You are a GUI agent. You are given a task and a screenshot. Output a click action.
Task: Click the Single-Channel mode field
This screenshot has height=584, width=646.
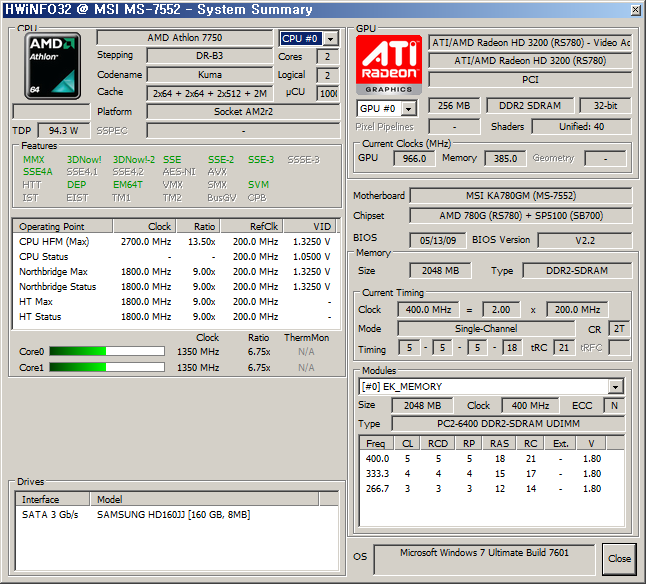coord(486,329)
